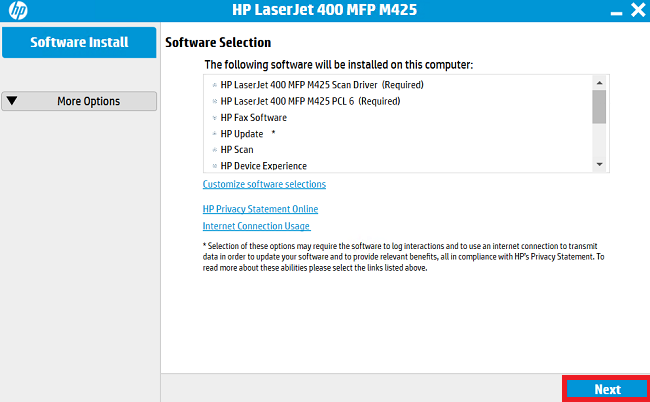The image size is (650, 402).
Task: Select HP LaserJet 400 MFP M425 PCL 6 row
Action: click(x=310, y=101)
